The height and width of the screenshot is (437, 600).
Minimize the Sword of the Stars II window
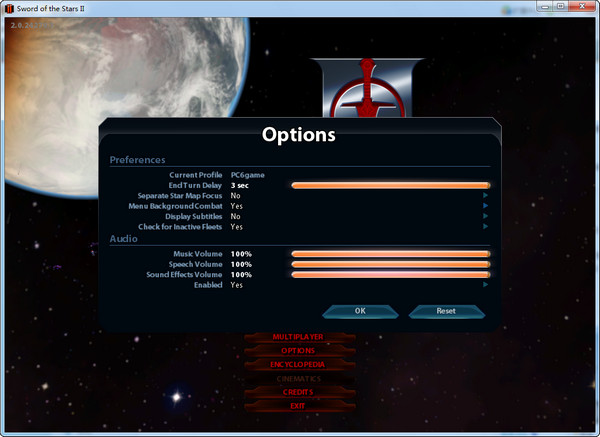tap(545, 7)
